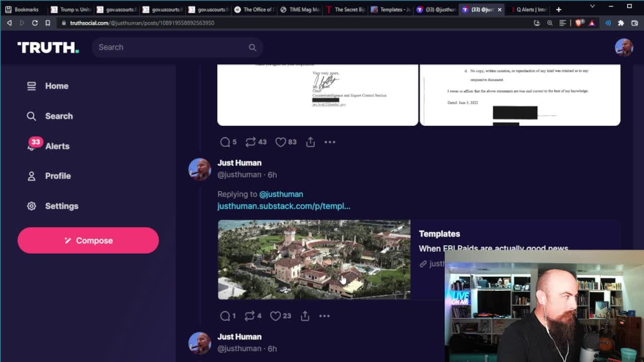Open the Bookmarks folder
The image size is (644, 362).
[x=22, y=10]
